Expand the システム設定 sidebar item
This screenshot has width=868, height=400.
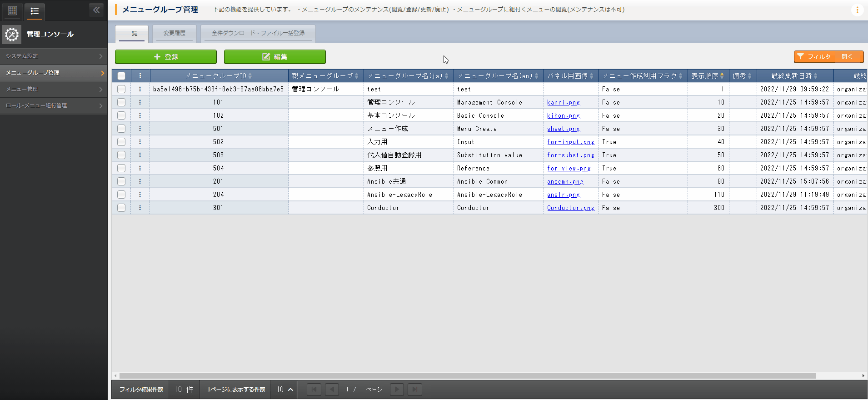(54, 56)
